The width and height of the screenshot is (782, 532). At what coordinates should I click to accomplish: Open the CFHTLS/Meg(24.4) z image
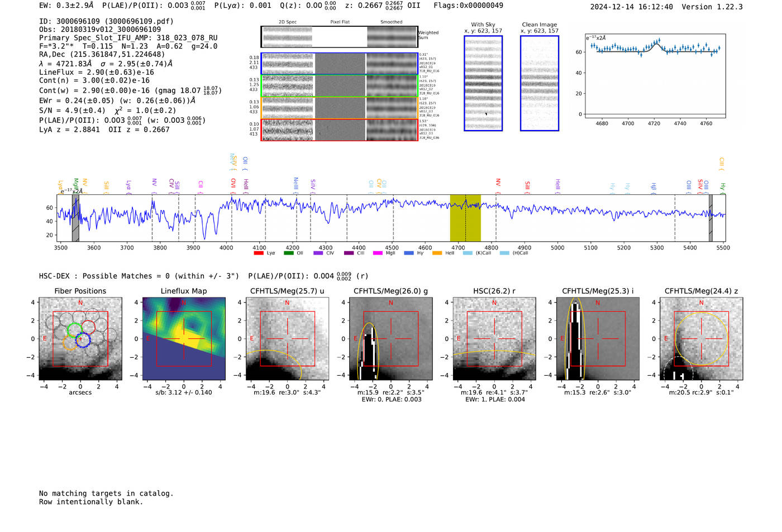coord(702,339)
